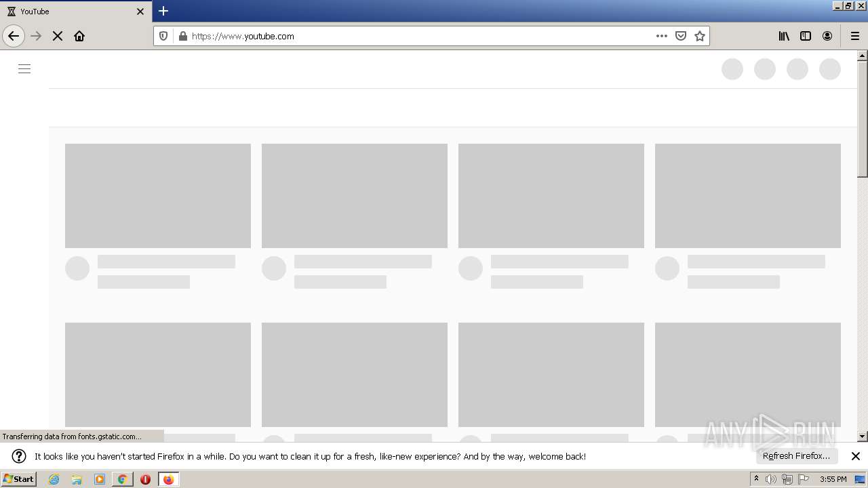Screen dimensions: 868x488
Task: Open Action Center flag icon
Action: (x=804, y=479)
